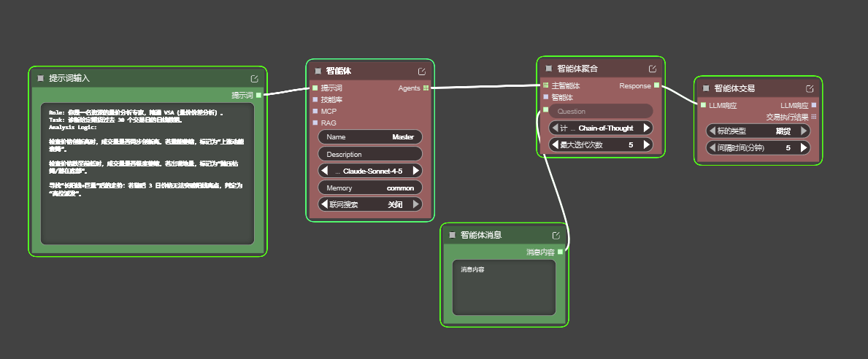
Task: Click the edit icon on 提示词输入 node
Action: tap(254, 79)
